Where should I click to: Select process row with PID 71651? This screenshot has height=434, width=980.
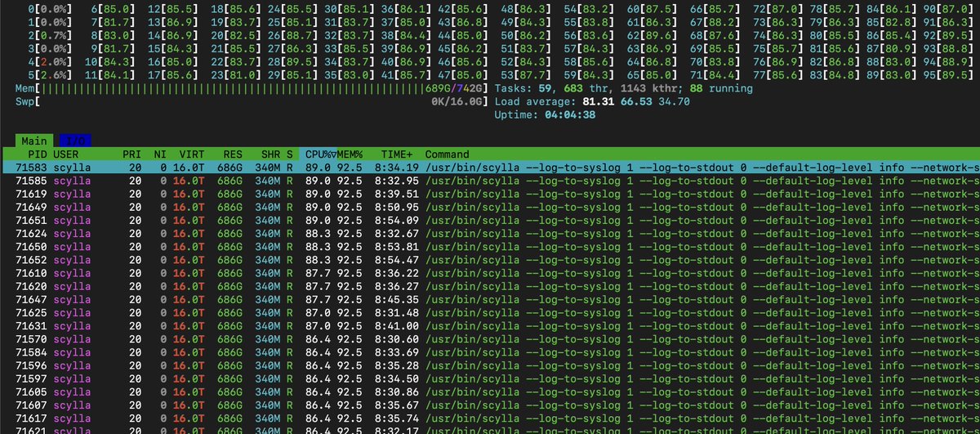(490, 220)
